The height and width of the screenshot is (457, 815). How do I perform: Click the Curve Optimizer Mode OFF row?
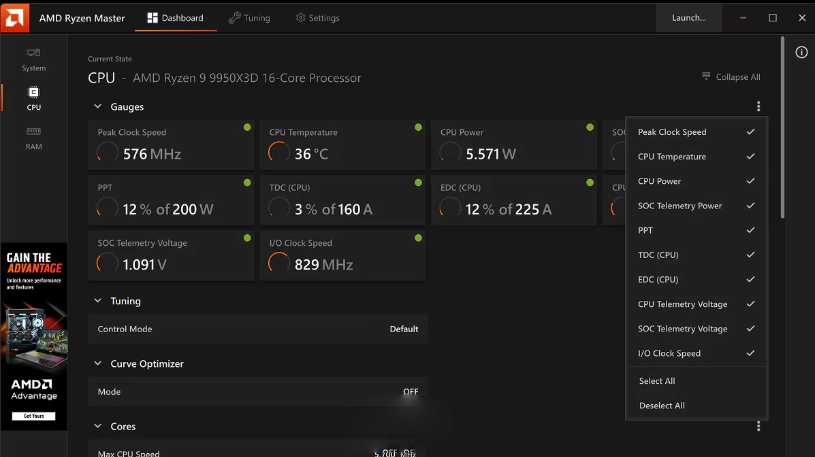tap(258, 391)
